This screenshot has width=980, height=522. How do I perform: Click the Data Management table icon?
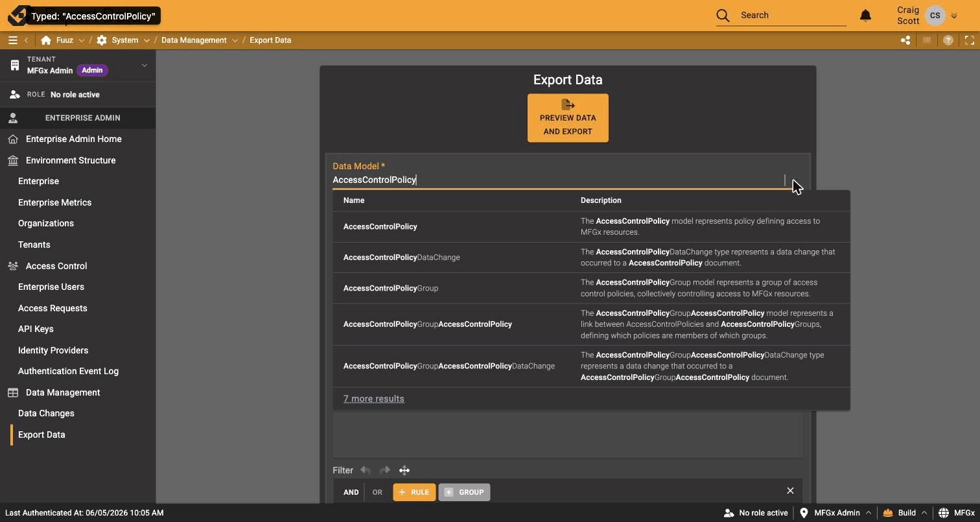tap(13, 392)
